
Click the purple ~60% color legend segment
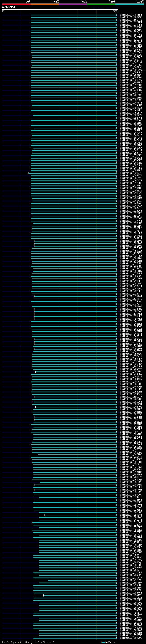[x=73, y=4]
